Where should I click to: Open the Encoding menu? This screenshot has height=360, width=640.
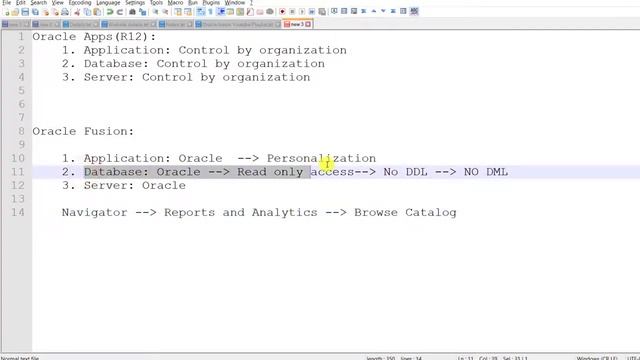80,2
